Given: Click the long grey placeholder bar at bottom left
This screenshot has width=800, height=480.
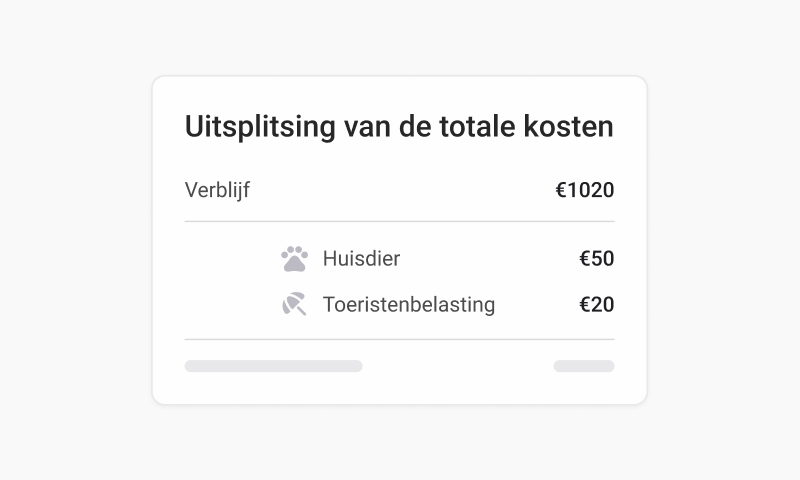Looking at the screenshot, I should [273, 366].
